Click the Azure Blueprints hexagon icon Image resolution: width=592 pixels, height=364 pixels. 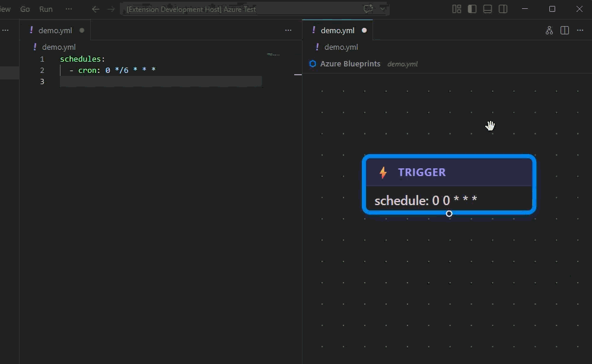coord(313,64)
